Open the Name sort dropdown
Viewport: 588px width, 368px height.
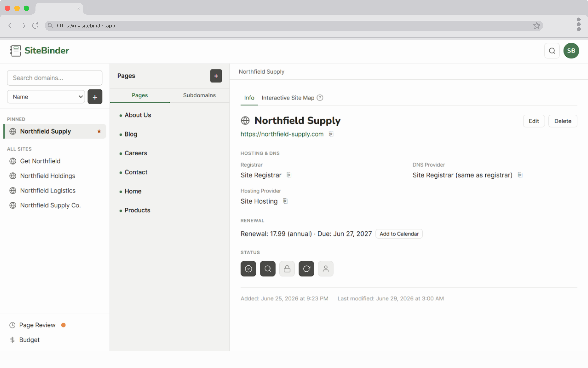(46, 97)
